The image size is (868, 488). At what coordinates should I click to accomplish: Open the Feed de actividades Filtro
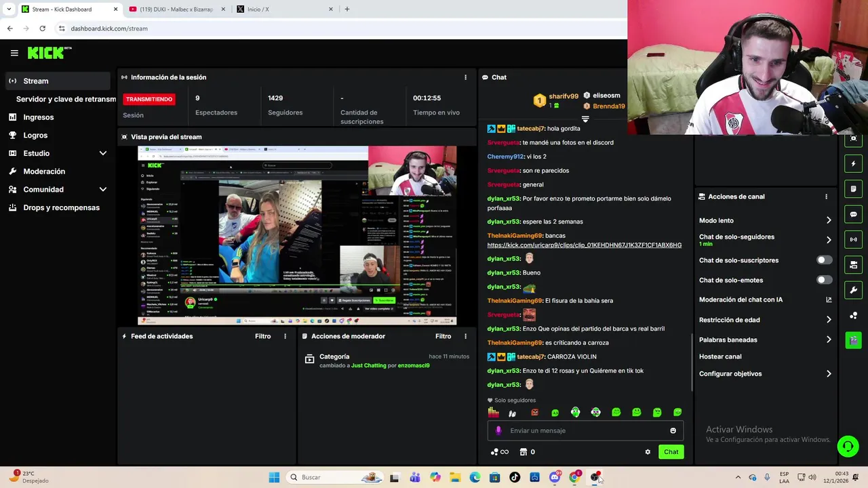click(x=262, y=336)
